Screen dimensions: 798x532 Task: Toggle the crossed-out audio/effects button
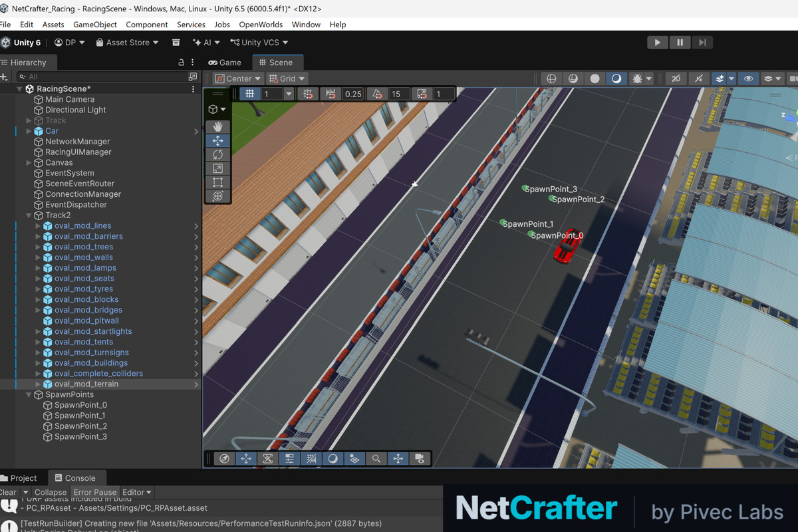(x=698, y=78)
